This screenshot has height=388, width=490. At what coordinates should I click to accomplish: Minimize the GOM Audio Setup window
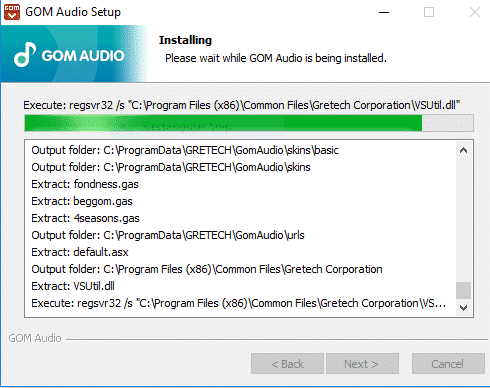point(384,12)
